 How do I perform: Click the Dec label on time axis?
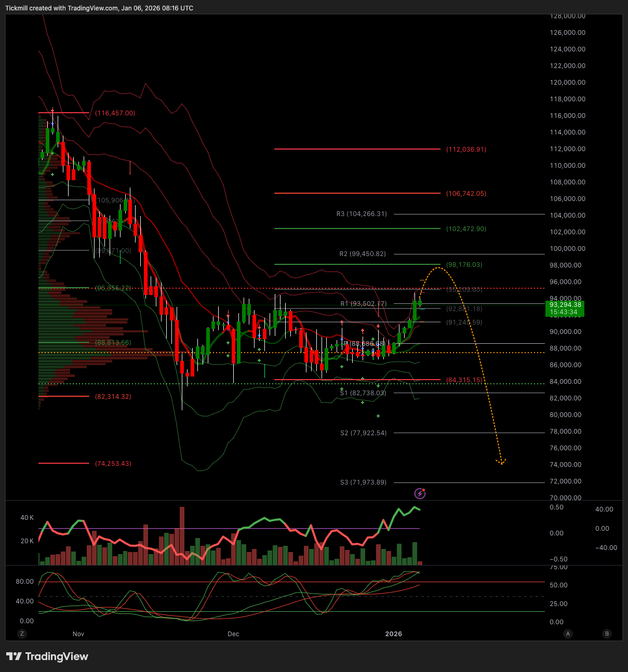click(233, 634)
